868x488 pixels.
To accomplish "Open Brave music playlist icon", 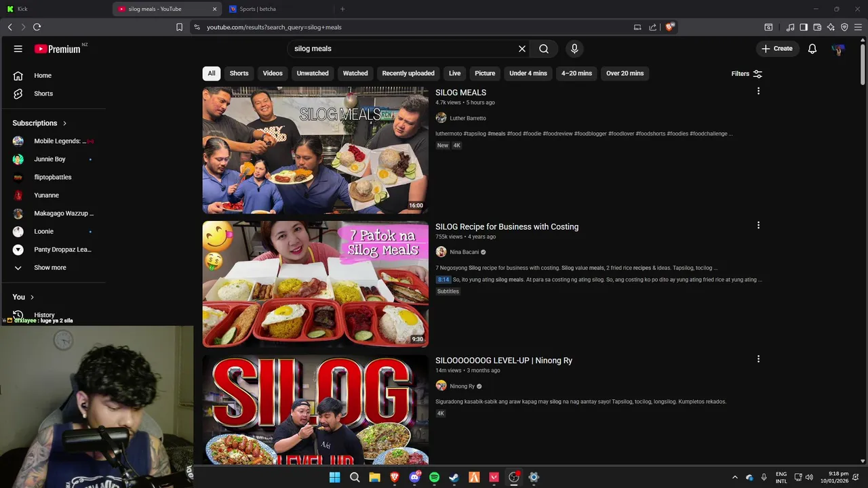I will pyautogui.click(x=790, y=27).
